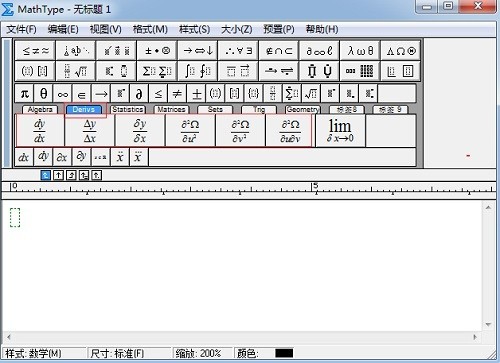Insert square brackets template from small bar
The image size is (500, 363).
coord(235,94)
